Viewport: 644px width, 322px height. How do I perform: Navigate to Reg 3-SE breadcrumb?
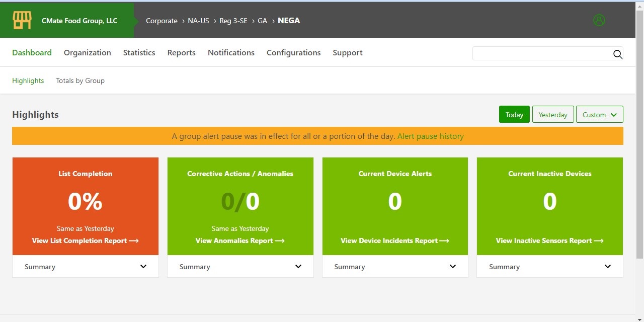point(233,21)
